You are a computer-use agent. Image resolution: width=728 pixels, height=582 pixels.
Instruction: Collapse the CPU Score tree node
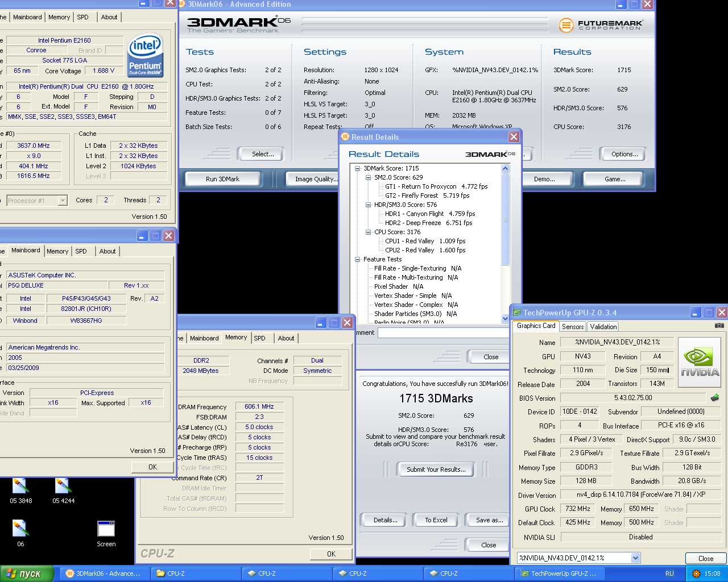(369, 232)
